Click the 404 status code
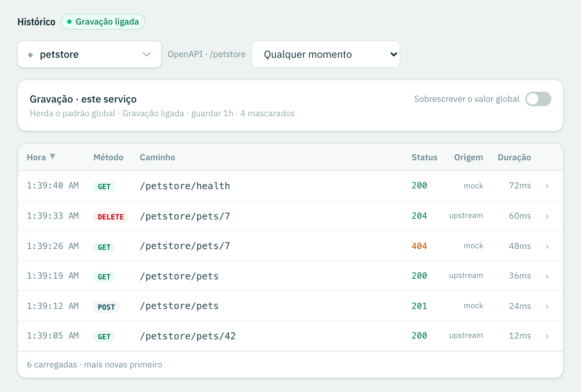 tap(419, 246)
